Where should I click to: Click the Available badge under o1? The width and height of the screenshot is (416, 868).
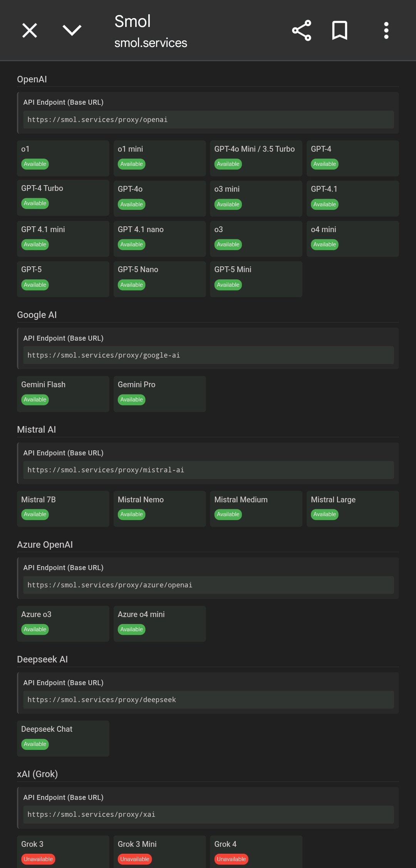click(35, 164)
